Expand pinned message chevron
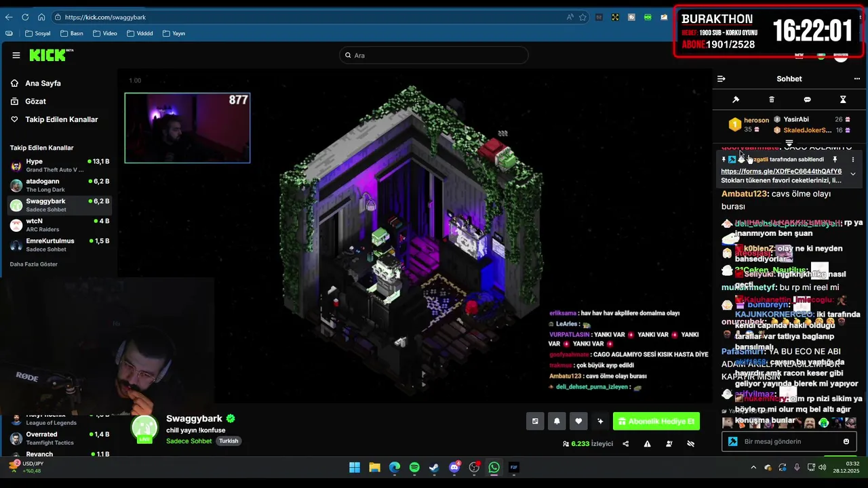This screenshot has height=488, width=868. pyautogui.click(x=853, y=174)
